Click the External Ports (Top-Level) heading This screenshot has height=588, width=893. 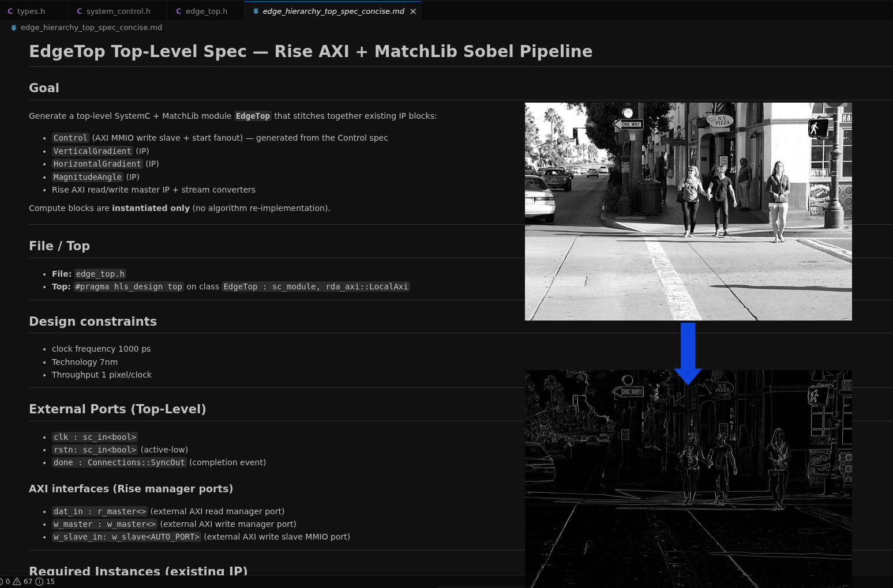click(117, 409)
